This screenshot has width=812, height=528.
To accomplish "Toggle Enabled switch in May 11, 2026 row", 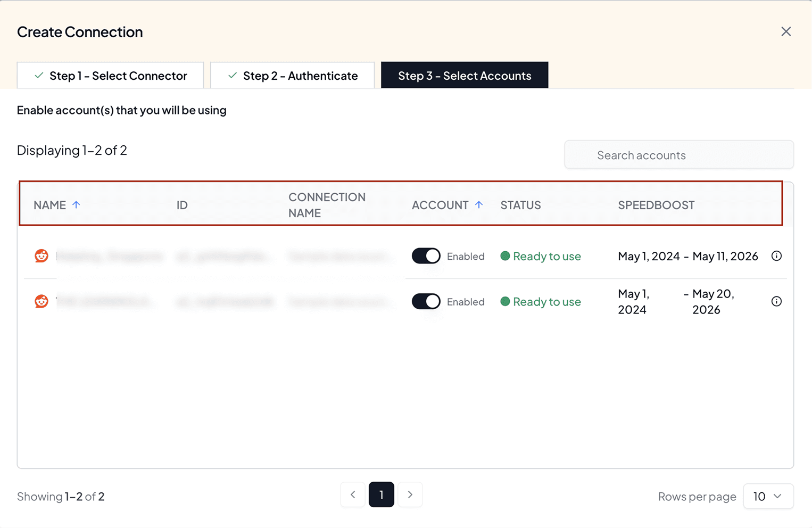I will (x=426, y=256).
